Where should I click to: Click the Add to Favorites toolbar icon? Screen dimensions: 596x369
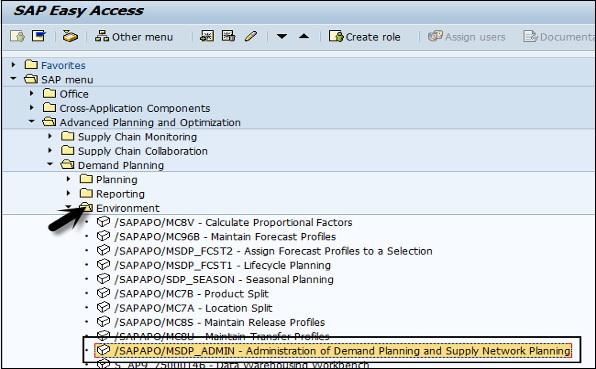207,36
